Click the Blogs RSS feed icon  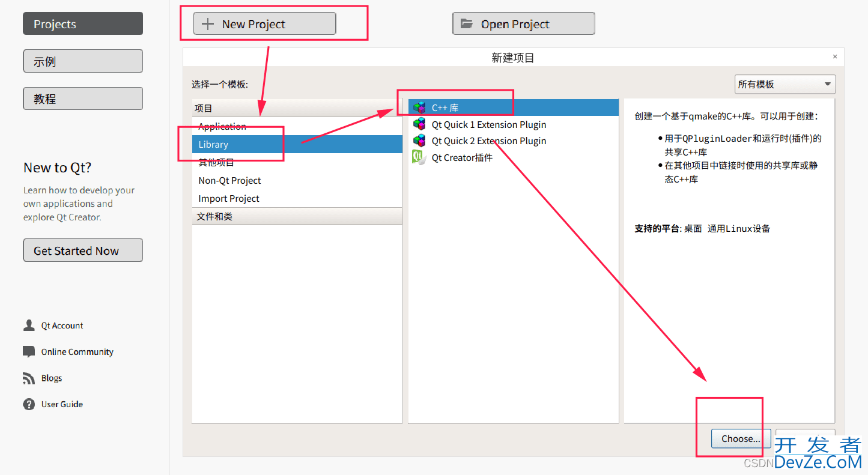tap(29, 378)
